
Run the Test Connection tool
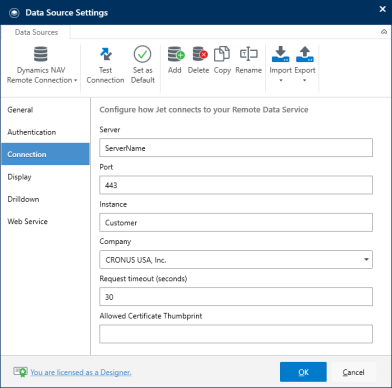105,65
